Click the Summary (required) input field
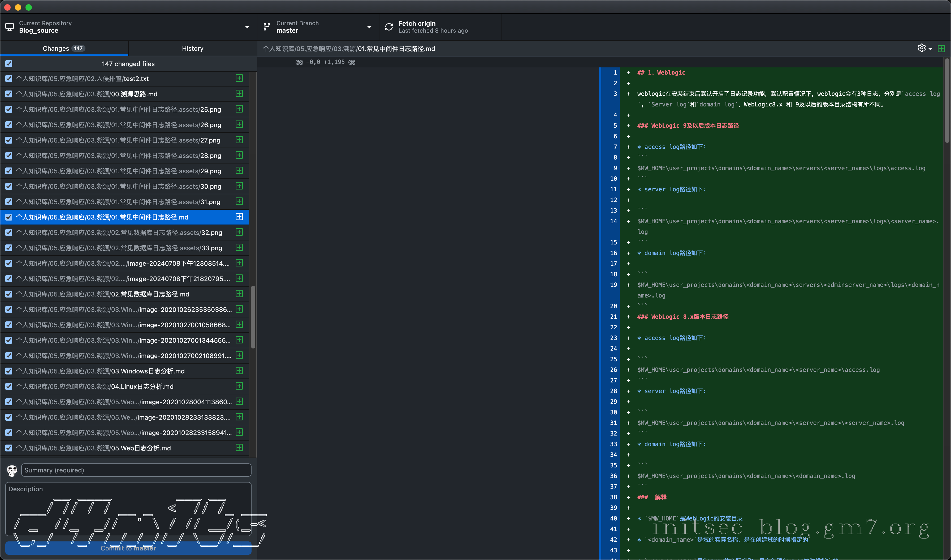Screen dimensions: 951x560 click(136, 470)
